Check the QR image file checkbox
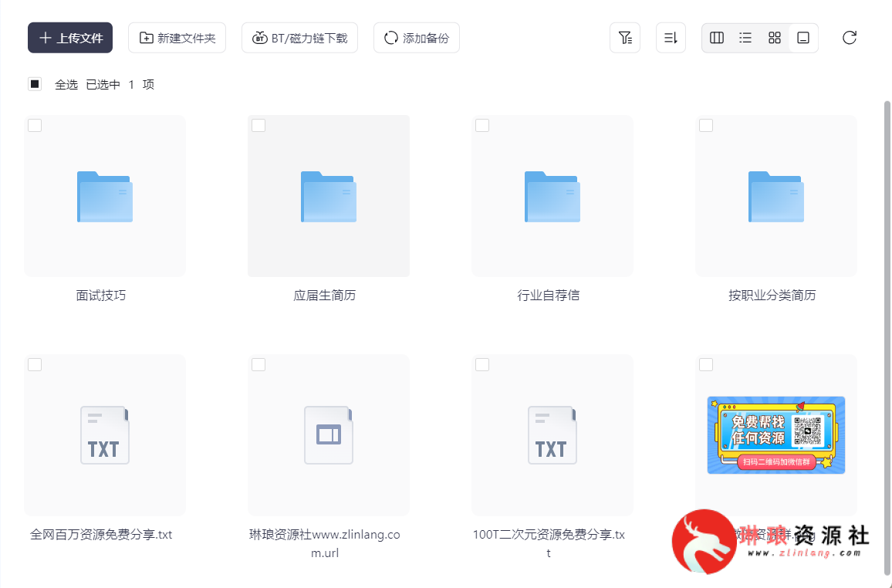Image resolution: width=892 pixels, height=588 pixels. pyautogui.click(x=706, y=364)
